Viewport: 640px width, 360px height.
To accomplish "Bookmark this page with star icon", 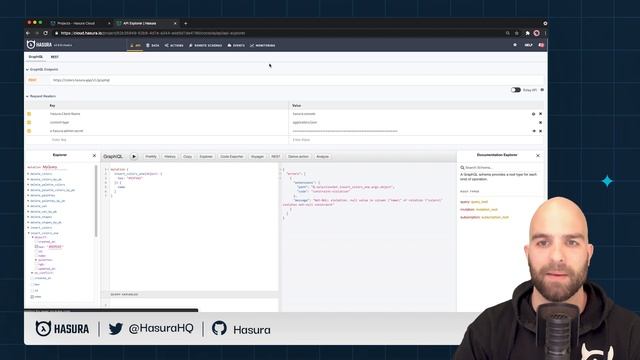I will 516,33.
